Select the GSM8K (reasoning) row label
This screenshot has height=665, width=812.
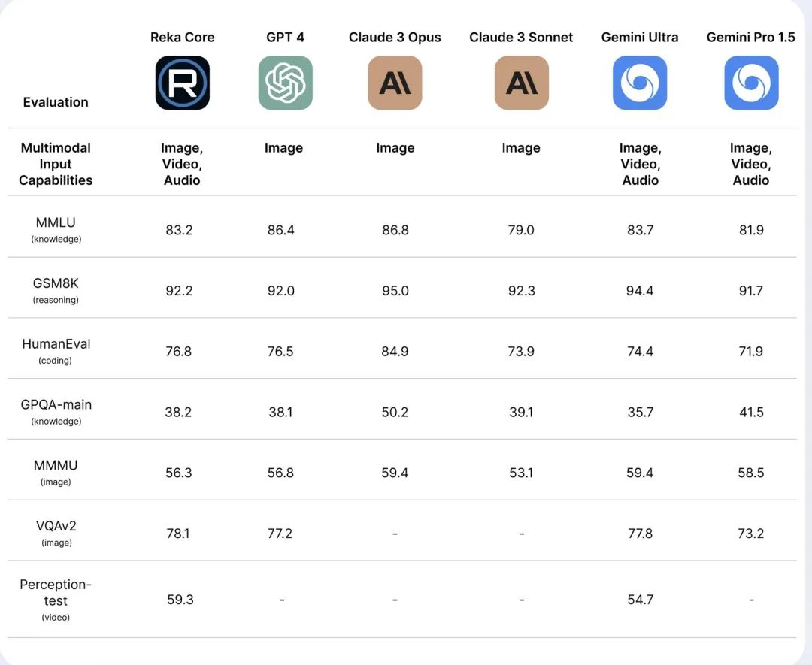pyautogui.click(x=56, y=290)
